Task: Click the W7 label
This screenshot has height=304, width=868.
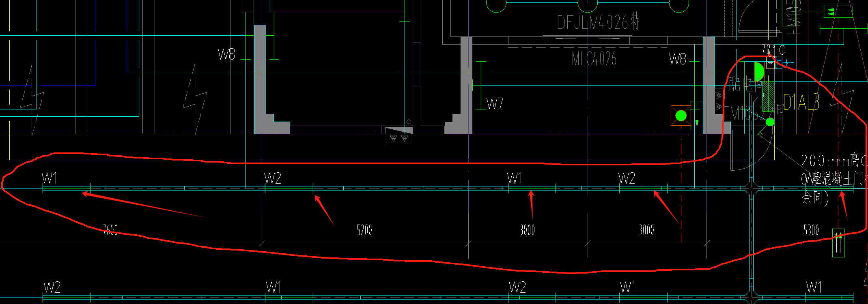Action: point(495,104)
